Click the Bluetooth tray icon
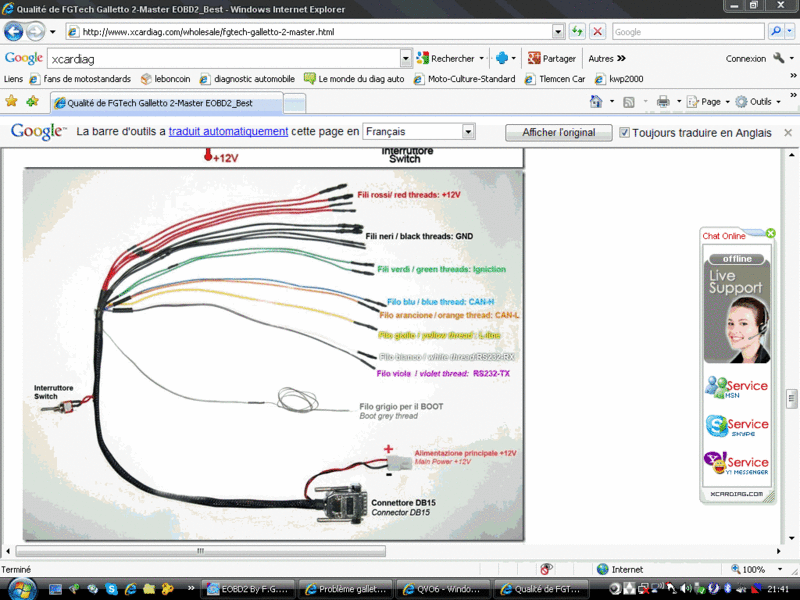Screen dimensions: 800x600 tap(729, 589)
